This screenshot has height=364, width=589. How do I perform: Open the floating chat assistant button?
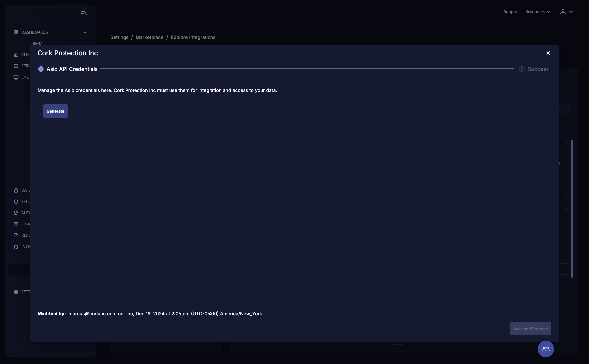pos(546,349)
